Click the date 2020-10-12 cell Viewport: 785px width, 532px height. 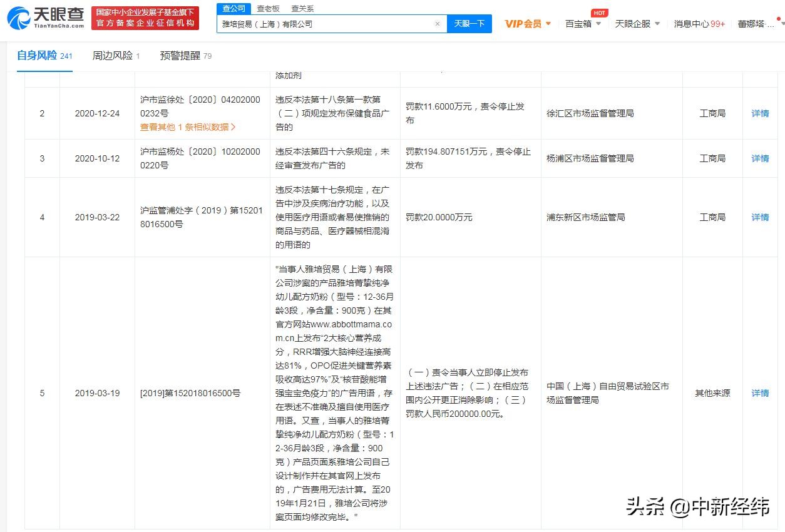click(97, 158)
